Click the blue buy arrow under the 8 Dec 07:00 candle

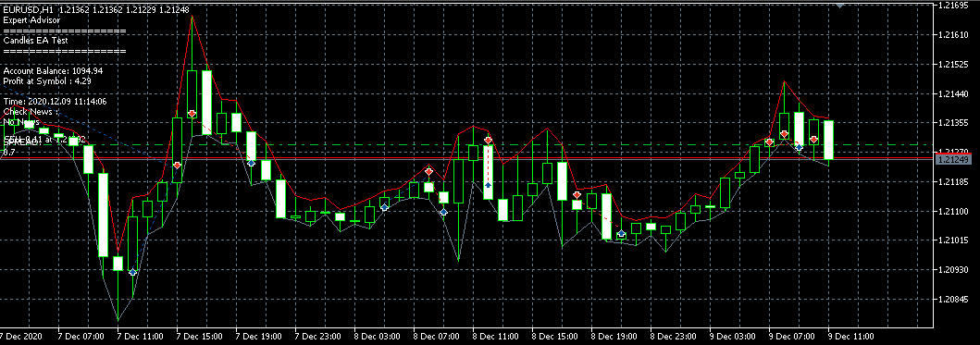[443, 213]
